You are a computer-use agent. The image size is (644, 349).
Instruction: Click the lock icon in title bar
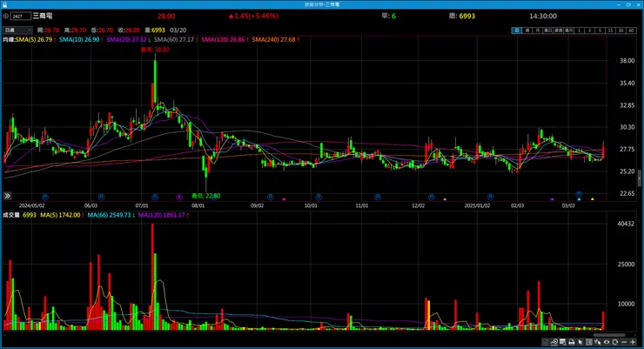click(x=4, y=4)
